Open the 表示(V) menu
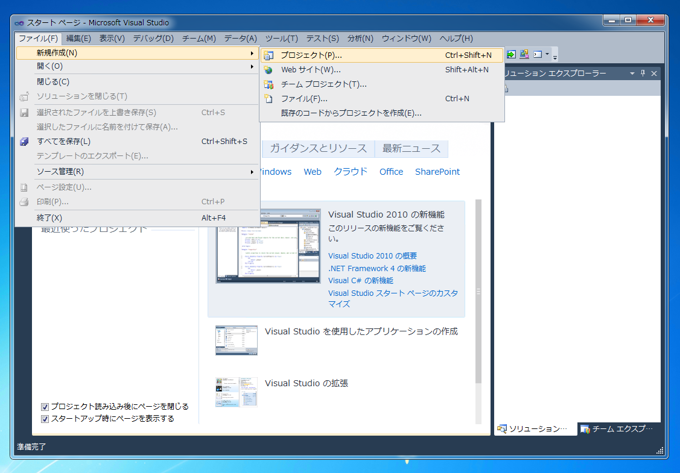 click(x=112, y=39)
